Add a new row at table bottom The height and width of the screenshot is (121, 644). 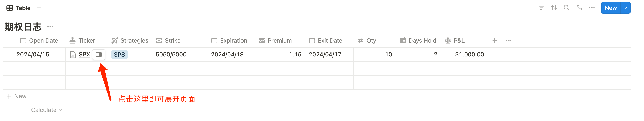(16, 96)
